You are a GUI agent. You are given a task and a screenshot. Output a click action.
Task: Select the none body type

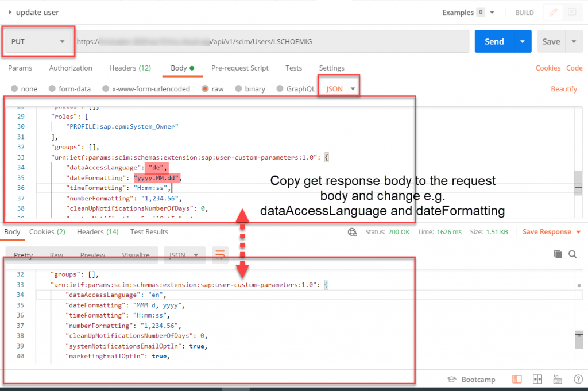pos(14,88)
